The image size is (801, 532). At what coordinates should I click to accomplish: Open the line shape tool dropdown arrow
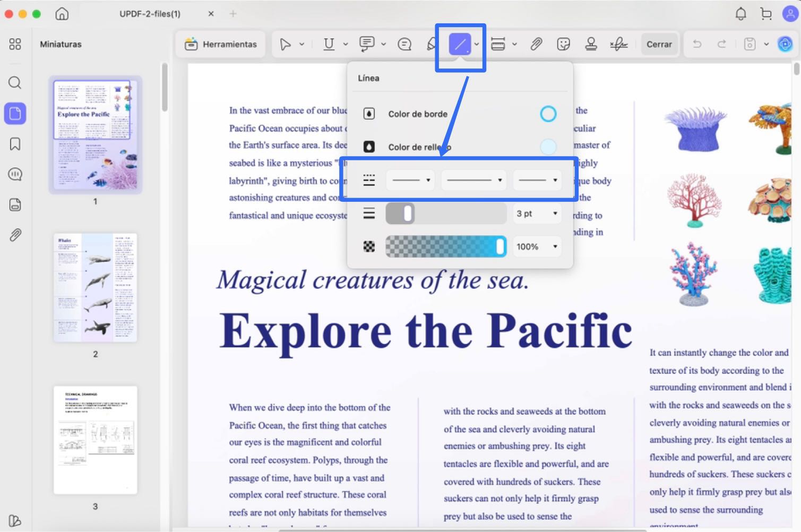tap(477, 45)
